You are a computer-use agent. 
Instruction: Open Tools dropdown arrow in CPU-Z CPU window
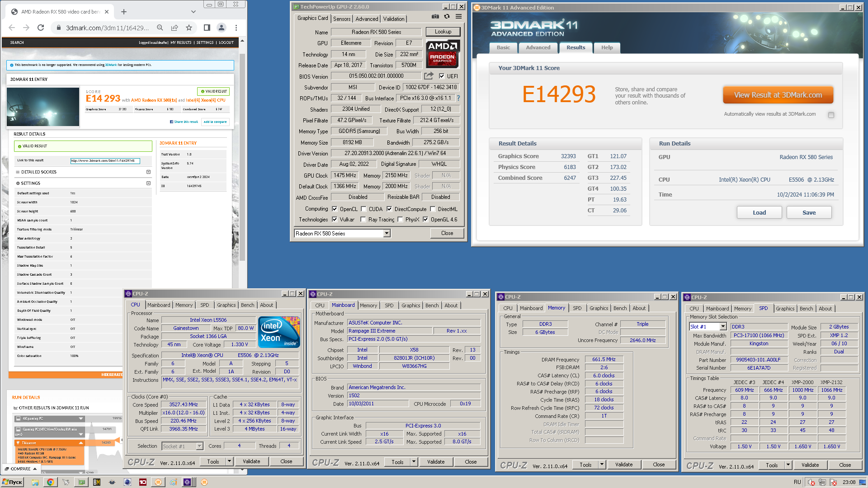(229, 461)
